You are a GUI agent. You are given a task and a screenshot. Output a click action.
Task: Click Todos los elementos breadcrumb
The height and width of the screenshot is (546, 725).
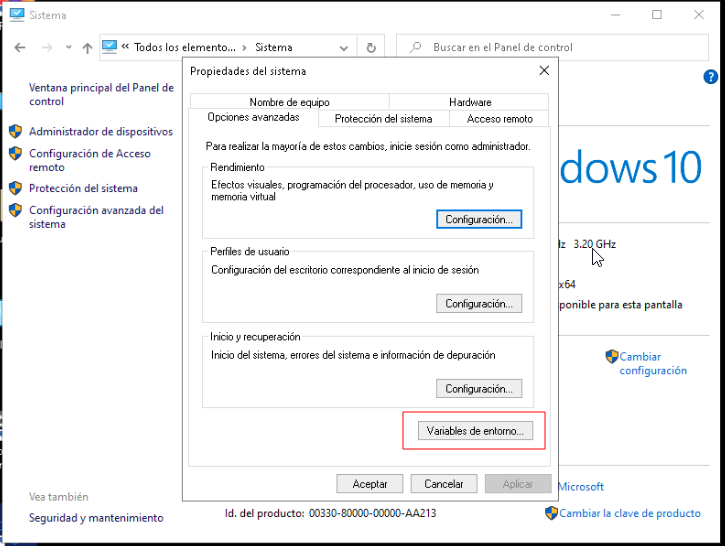(x=184, y=47)
